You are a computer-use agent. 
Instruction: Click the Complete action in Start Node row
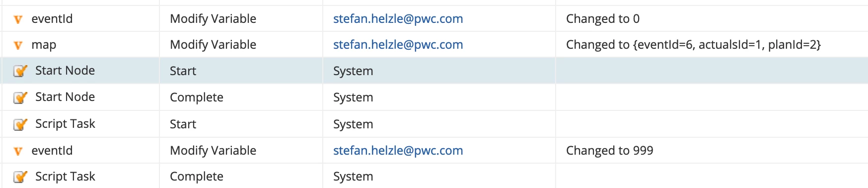pos(197,97)
